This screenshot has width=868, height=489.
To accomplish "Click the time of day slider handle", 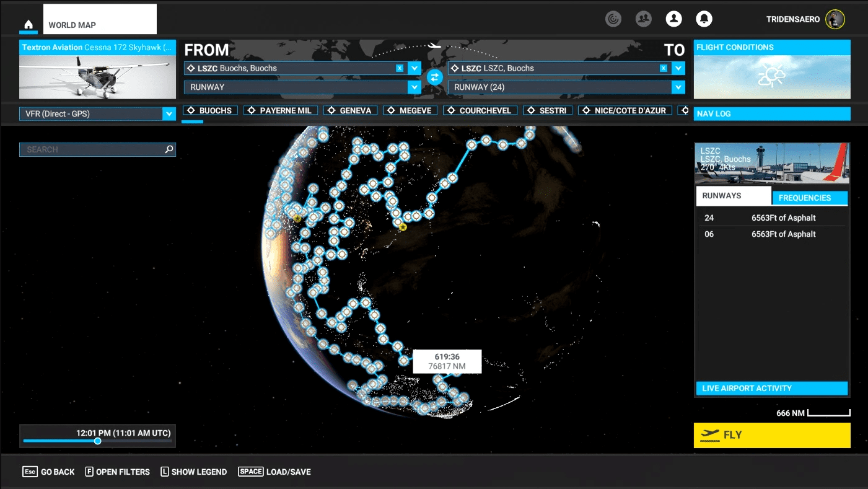I will (98, 441).
